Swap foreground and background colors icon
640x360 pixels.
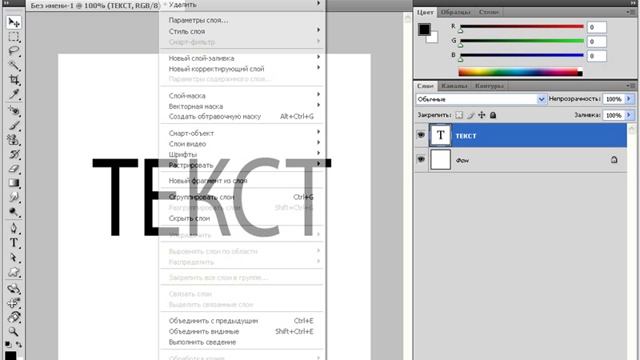click(x=19, y=344)
